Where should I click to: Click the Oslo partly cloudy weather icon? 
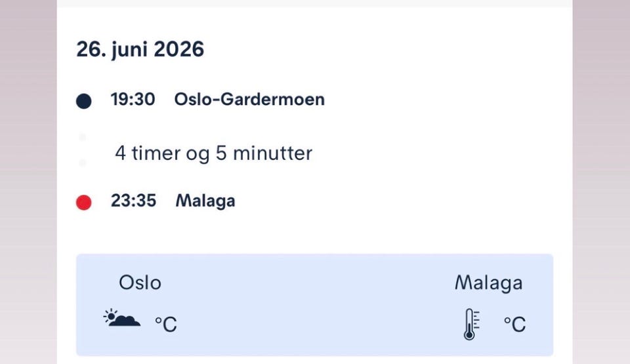(x=122, y=319)
